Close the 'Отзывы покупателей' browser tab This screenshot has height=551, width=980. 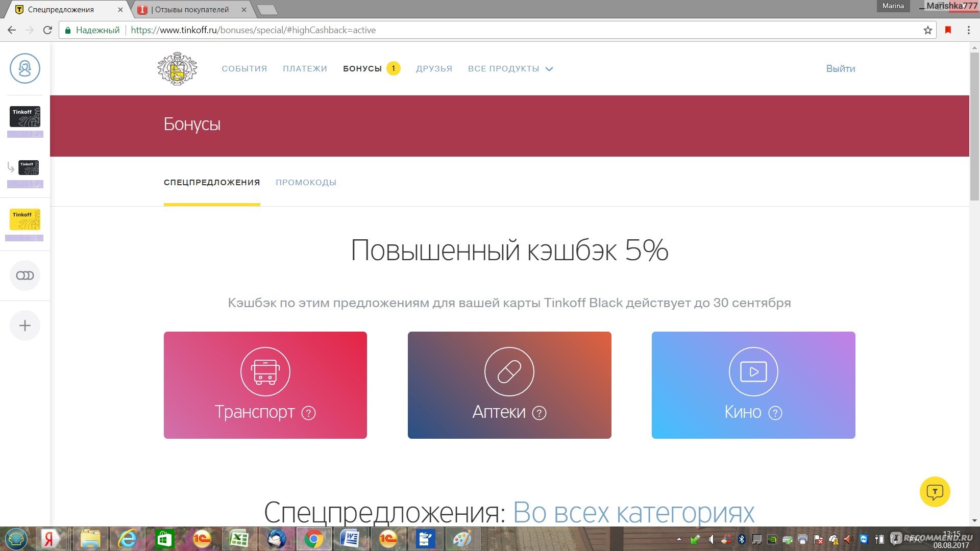[x=243, y=10]
